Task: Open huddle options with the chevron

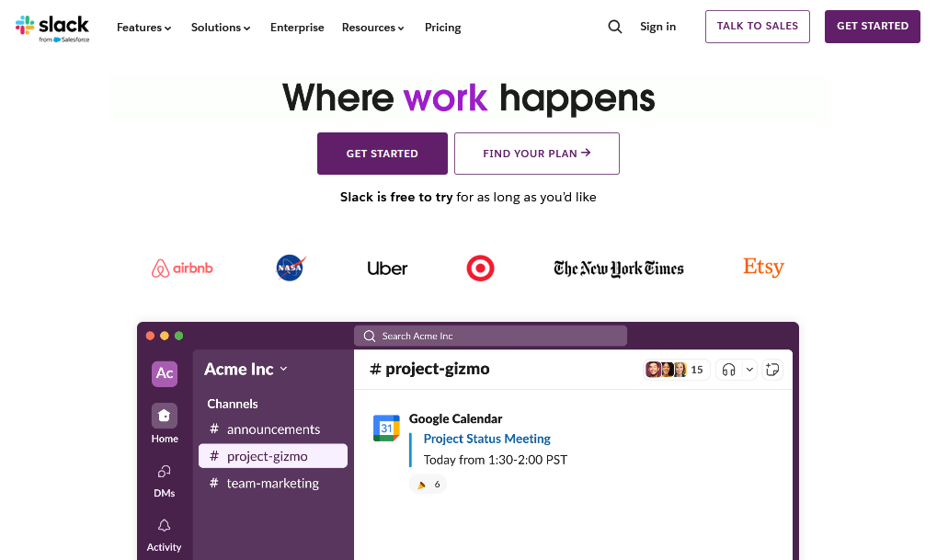Action: pyautogui.click(x=748, y=369)
